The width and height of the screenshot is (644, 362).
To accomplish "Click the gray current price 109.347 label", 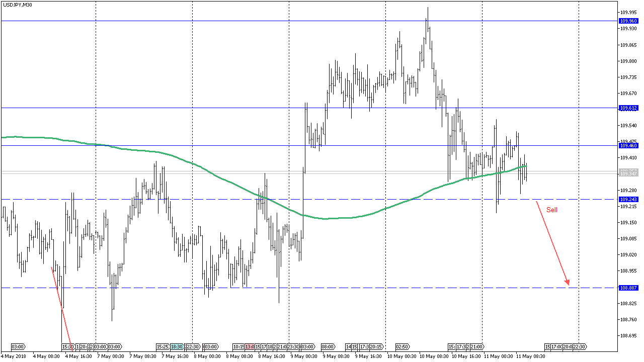I will point(628,173).
